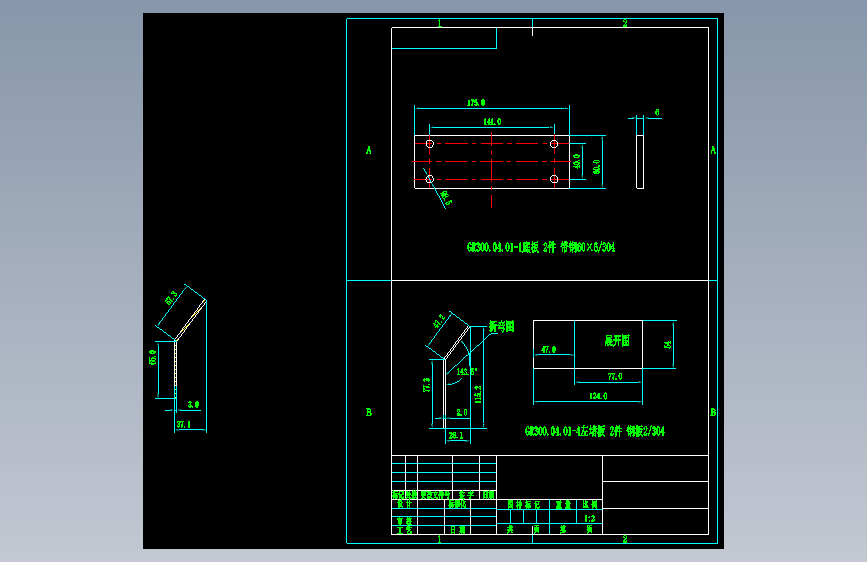Select the 57.3 dimension on outside part
This screenshot has height=562, width=867.
[x=171, y=298]
